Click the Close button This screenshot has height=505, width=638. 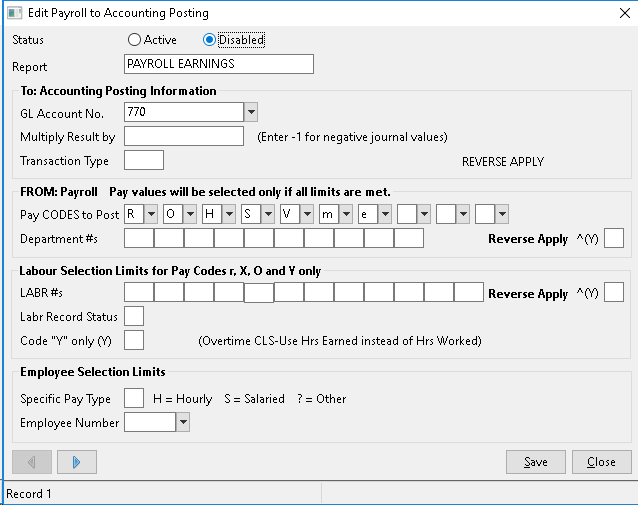click(601, 462)
